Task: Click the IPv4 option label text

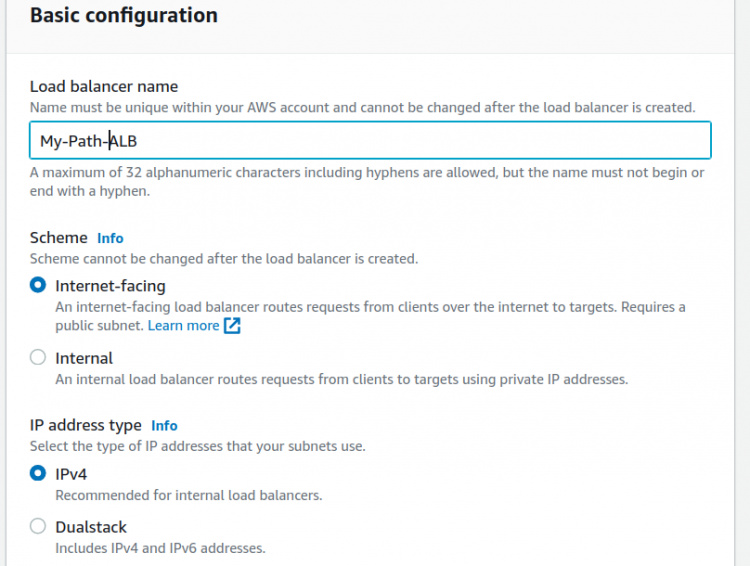Action: click(x=71, y=474)
